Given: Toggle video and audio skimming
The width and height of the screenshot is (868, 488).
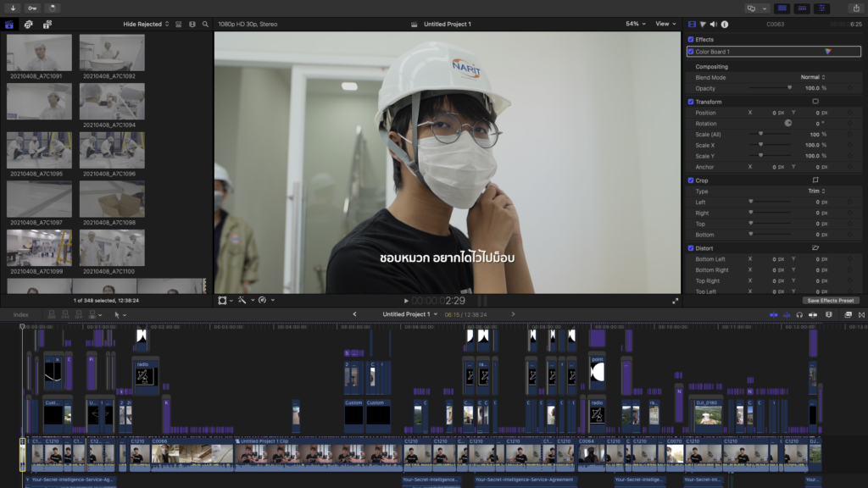Looking at the screenshot, I should 773,315.
